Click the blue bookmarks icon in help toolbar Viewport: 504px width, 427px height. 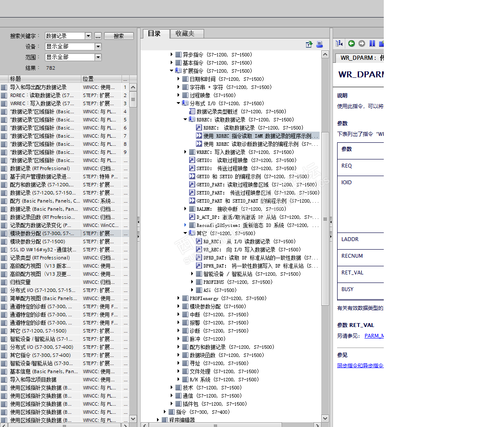(372, 43)
